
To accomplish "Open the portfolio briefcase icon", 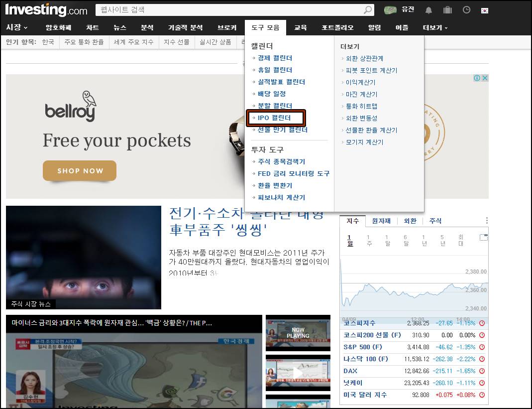I will point(447,10).
